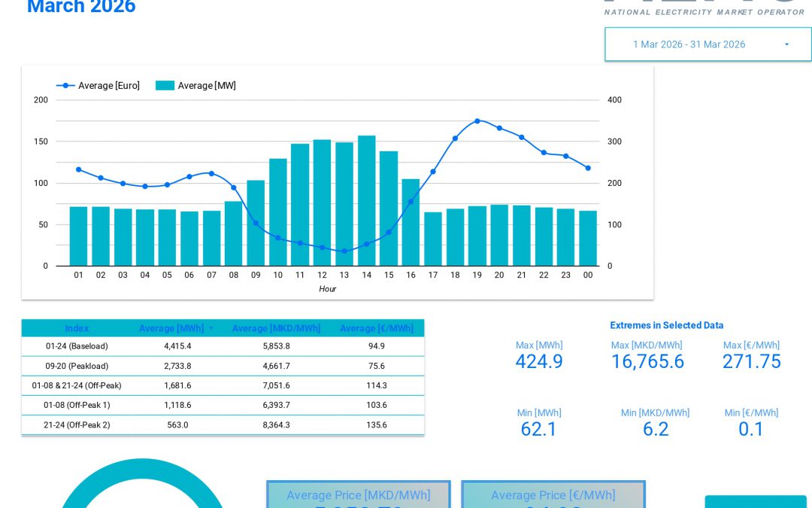Select the 01-24 (Baseload) table row

(x=223, y=347)
